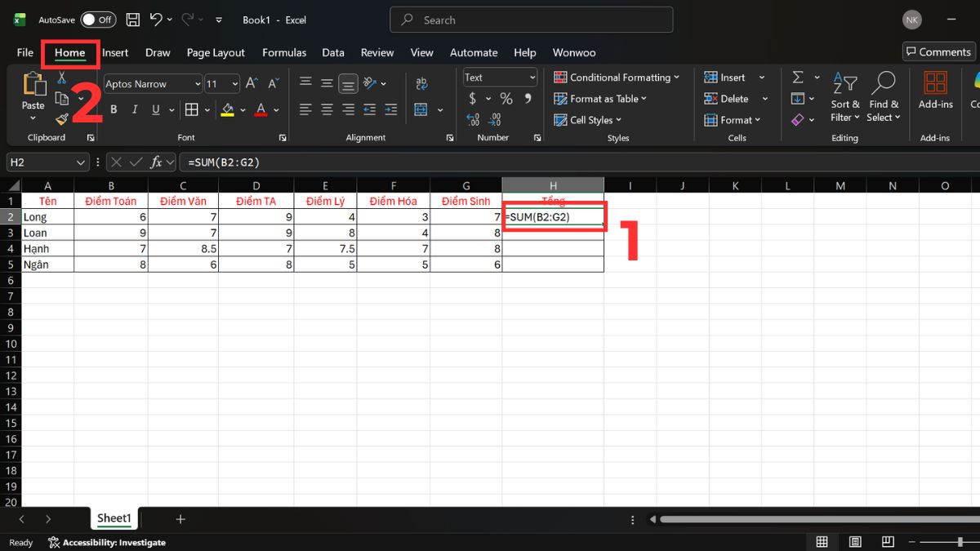Select the Decrease Decimal icon
The image size is (980, 551).
point(493,119)
